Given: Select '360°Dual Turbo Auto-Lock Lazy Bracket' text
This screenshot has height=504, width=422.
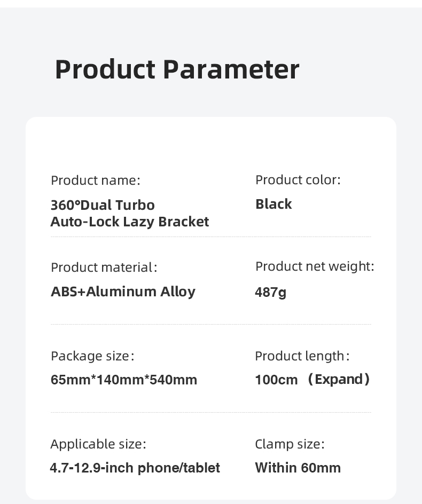Looking at the screenshot, I should (129, 213).
